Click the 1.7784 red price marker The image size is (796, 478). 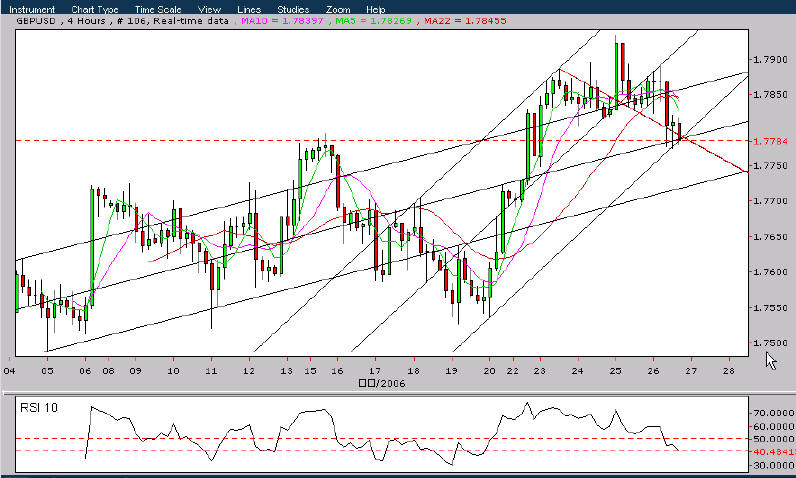(770, 141)
